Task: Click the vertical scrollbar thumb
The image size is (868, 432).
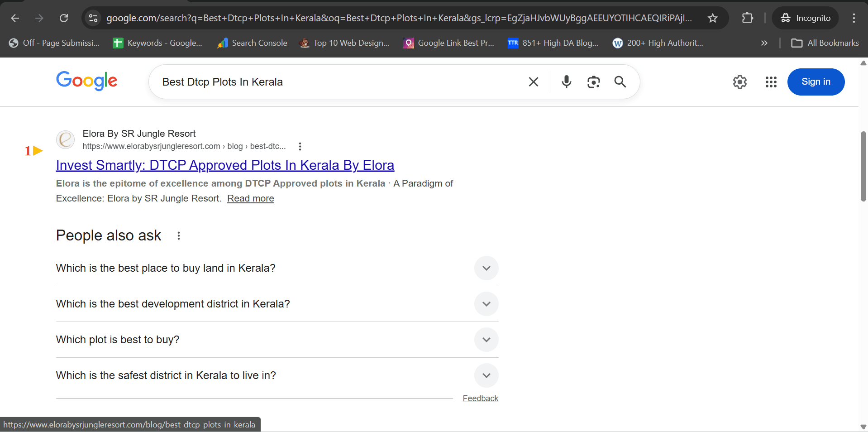Action: pos(863,166)
